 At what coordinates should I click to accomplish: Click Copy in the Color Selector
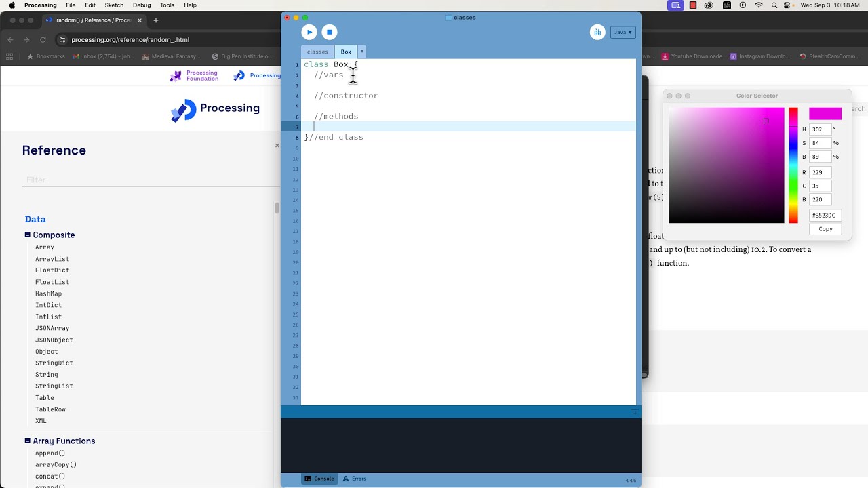click(x=825, y=229)
